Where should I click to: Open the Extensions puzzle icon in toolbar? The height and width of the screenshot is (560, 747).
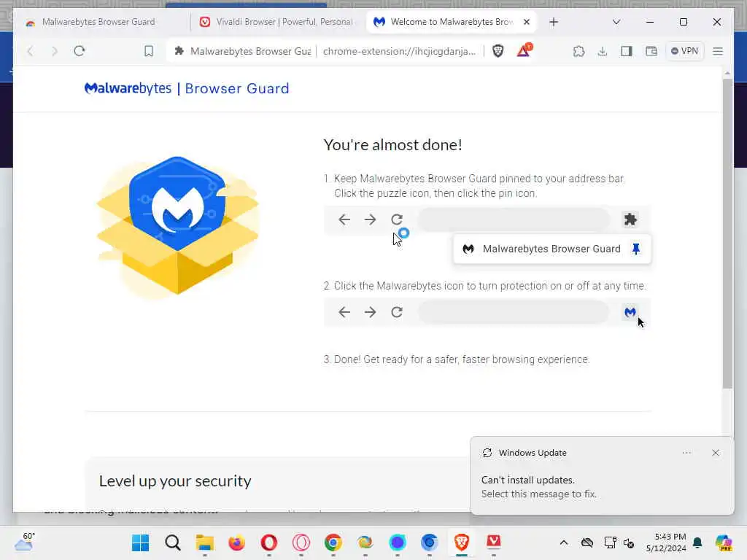pyautogui.click(x=578, y=51)
